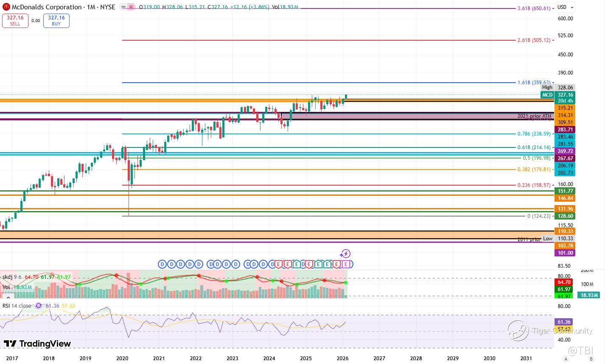Viewport: 605px width, 364px height.
Task: Select the 1.618 (359.63) Fibonacci level label
Action: [x=534, y=83]
